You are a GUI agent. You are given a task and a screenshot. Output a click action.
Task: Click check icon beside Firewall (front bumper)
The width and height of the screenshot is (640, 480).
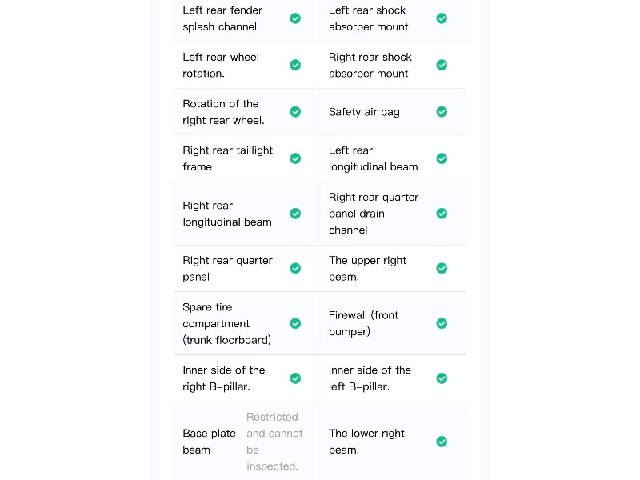tap(442, 323)
